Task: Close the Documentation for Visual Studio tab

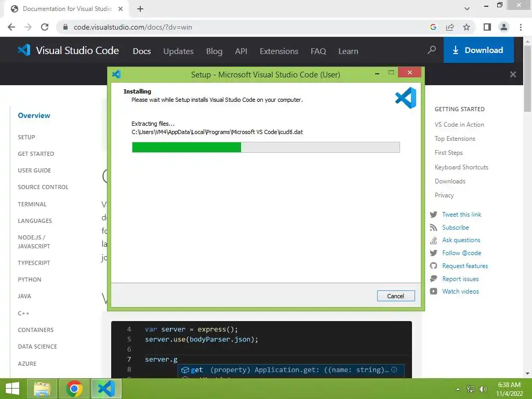Action: pyautogui.click(x=121, y=9)
